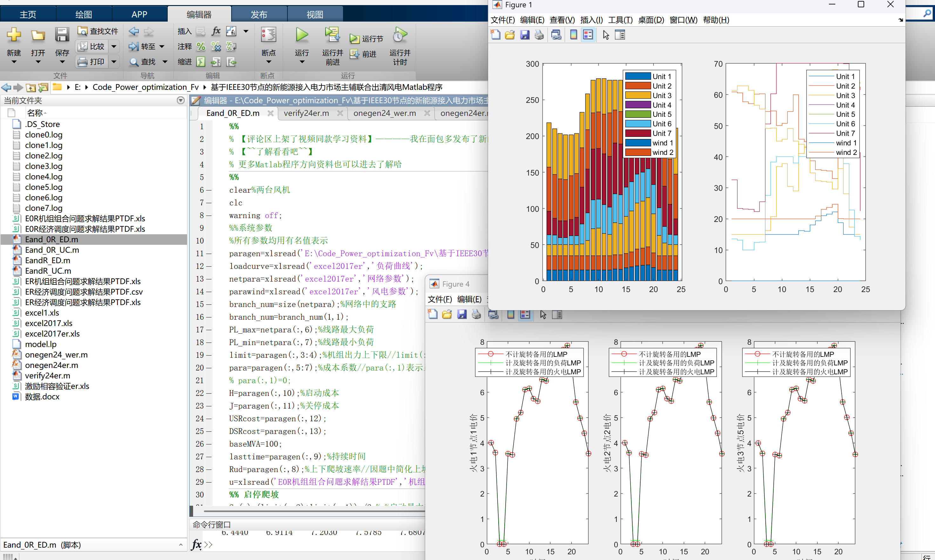The image size is (935, 560).
Task: Open current folder panel actions menu
Action: [x=180, y=100]
